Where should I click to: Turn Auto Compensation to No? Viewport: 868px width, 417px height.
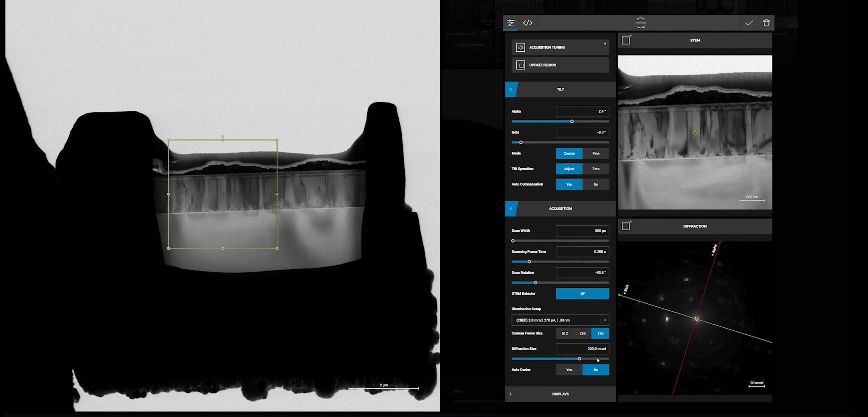pos(596,184)
